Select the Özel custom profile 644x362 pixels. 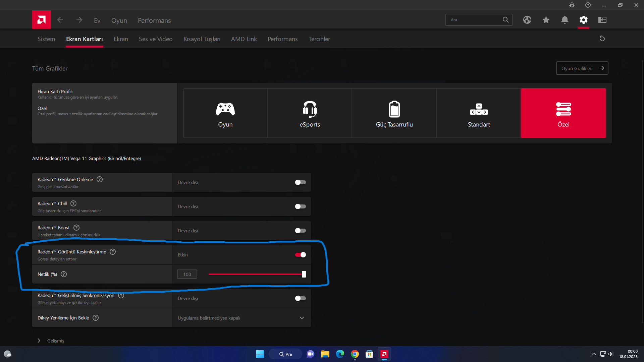563,113
